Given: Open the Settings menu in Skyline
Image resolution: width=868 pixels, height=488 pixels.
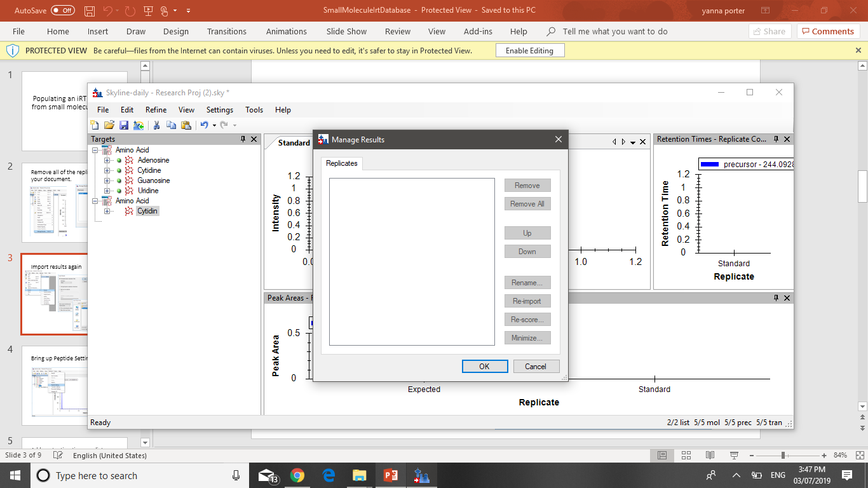Looking at the screenshot, I should tap(219, 110).
